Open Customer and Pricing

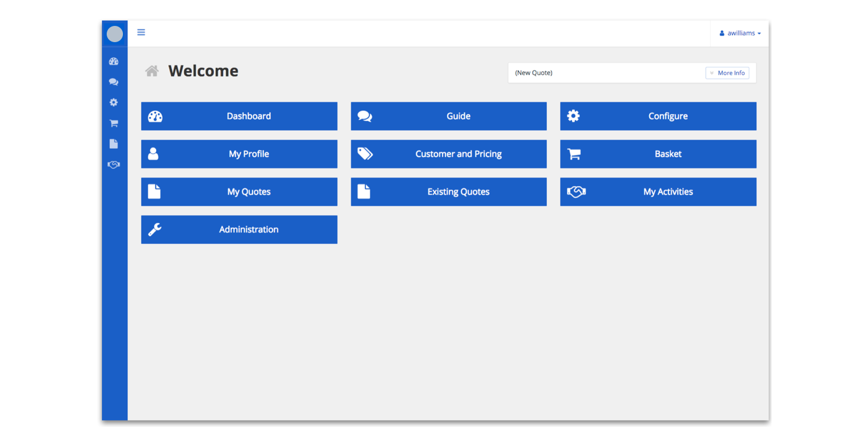448,154
